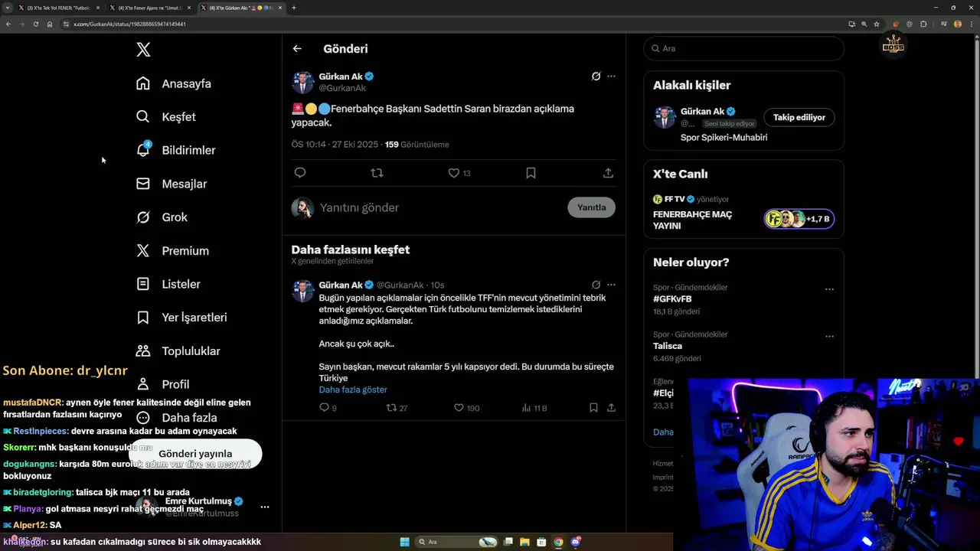Switch to the X'te Fener Ajans tab

pyautogui.click(x=149, y=8)
